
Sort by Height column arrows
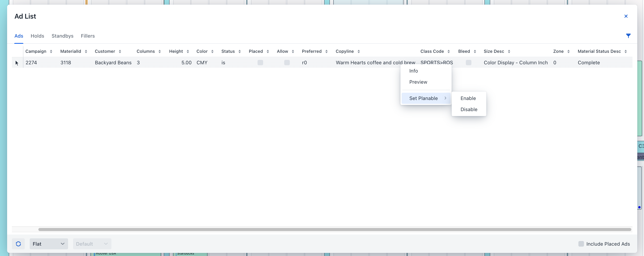(x=188, y=51)
